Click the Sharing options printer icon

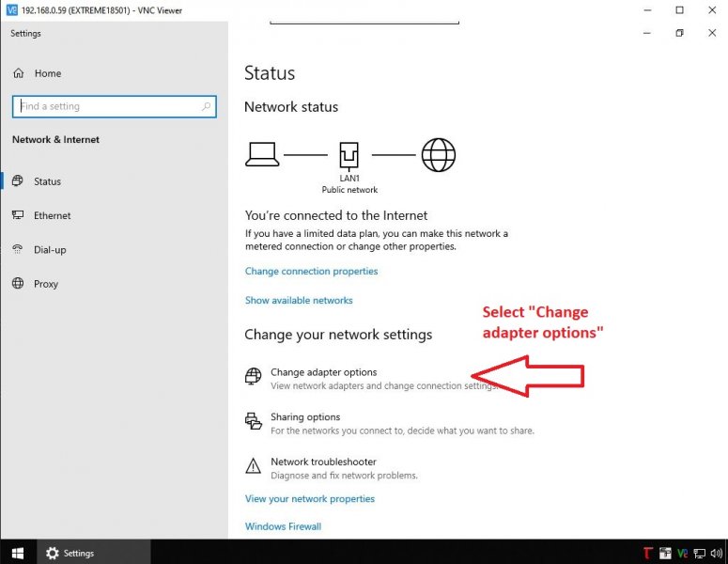pos(253,421)
